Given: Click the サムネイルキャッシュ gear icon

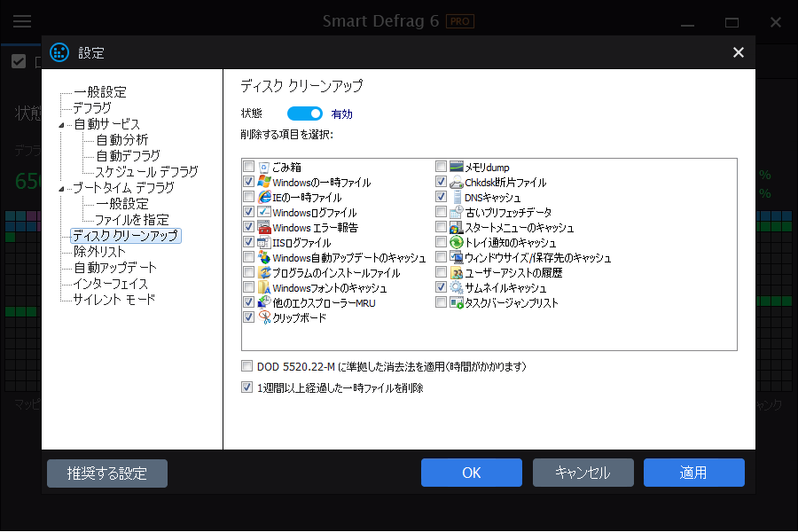Looking at the screenshot, I should point(456,287).
